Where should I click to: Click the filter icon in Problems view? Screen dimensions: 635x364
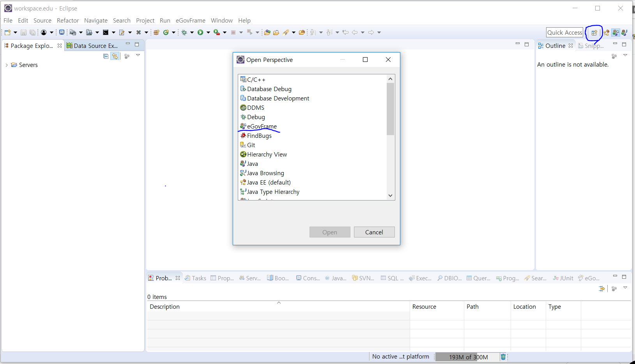coord(602,288)
